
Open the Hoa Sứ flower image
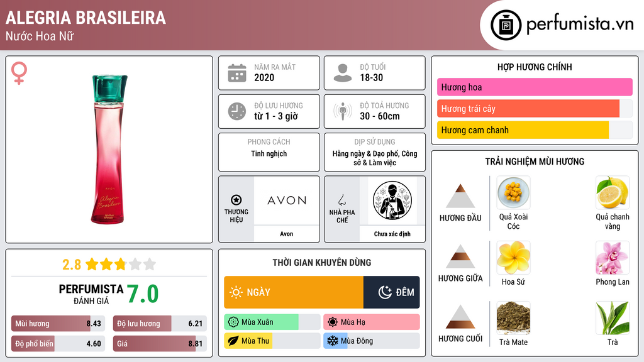pyautogui.click(x=513, y=258)
